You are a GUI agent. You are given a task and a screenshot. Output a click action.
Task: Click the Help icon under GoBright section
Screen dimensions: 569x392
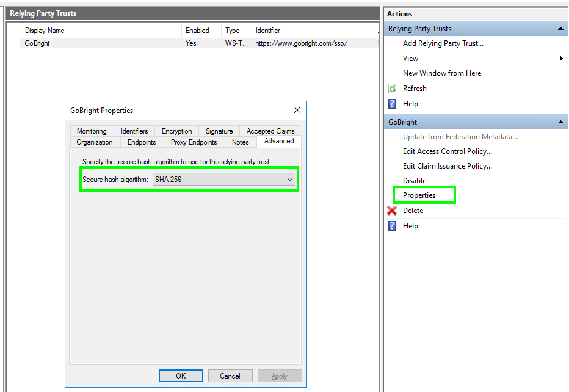393,226
